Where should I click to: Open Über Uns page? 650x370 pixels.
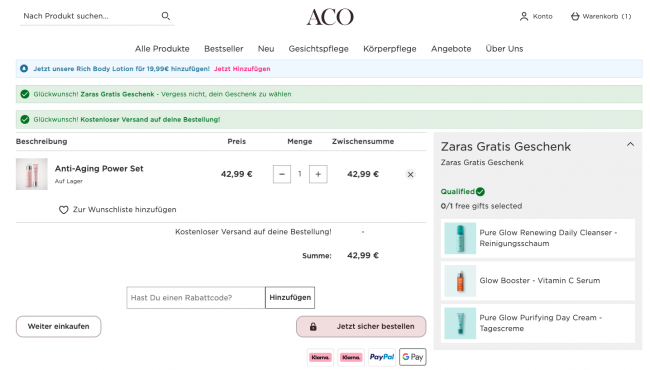504,48
